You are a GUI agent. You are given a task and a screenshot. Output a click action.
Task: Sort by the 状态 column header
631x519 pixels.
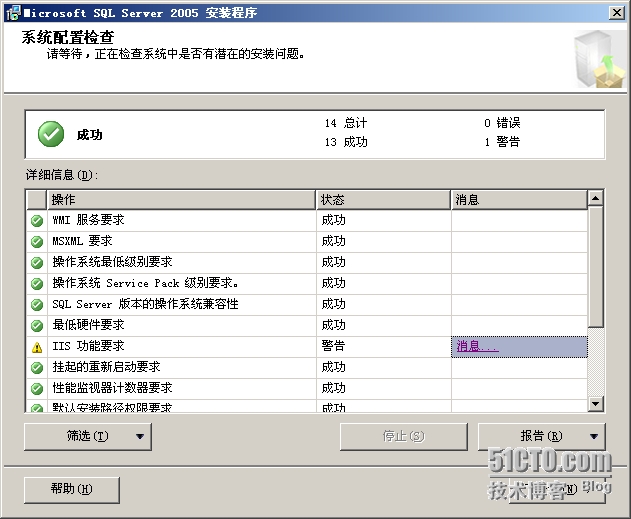[x=384, y=200]
